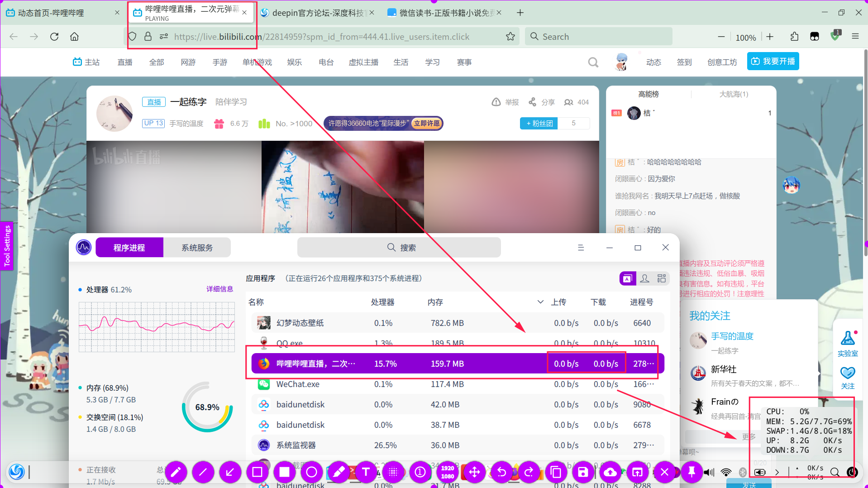The height and width of the screenshot is (488, 868).
Task: Select the straight line tool
Action: (203, 472)
